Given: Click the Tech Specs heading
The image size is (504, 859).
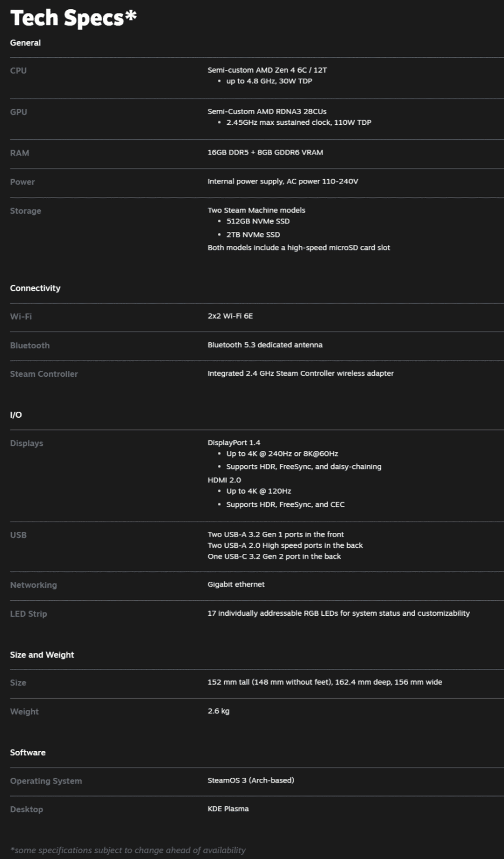Looking at the screenshot, I should (x=73, y=18).
